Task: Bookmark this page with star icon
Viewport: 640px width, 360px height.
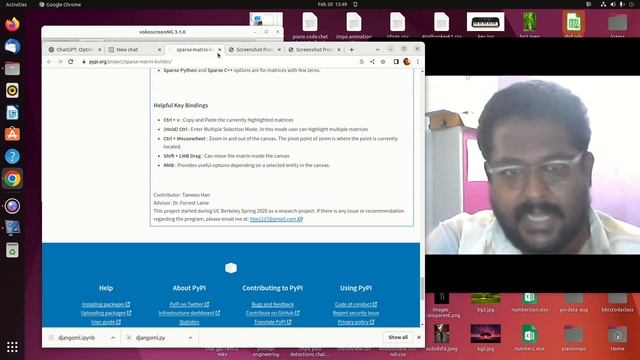Action: (383, 62)
